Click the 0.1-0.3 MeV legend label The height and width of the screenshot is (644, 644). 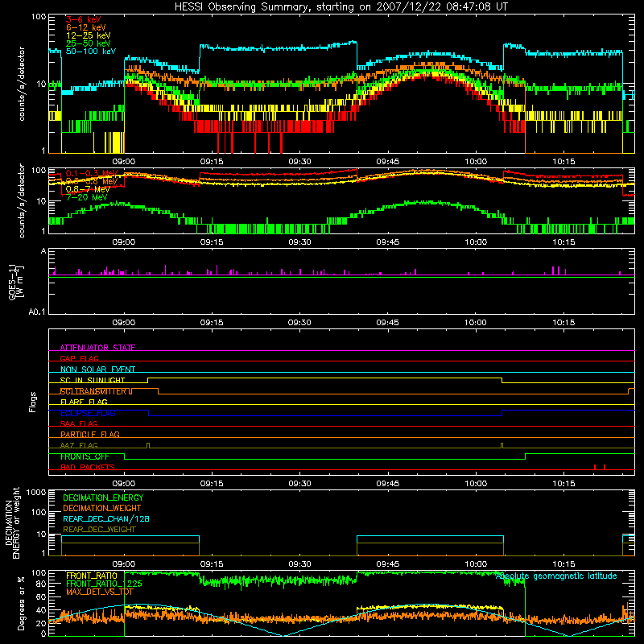pyautogui.click(x=92, y=173)
